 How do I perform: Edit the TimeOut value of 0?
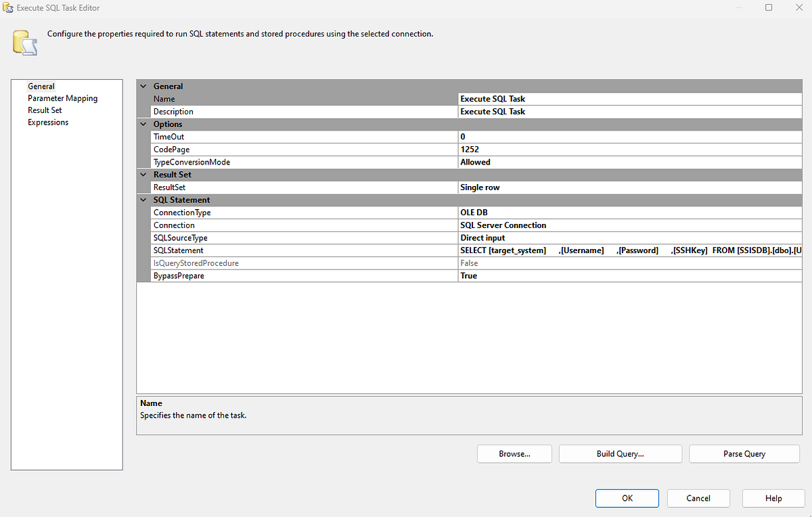point(629,136)
